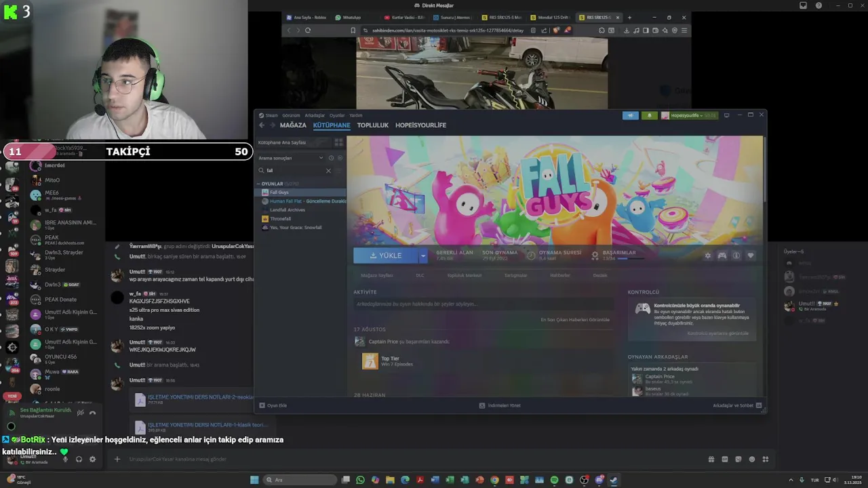Click the green Steam notifications bell
This screenshot has width=868, height=488.
pyautogui.click(x=650, y=115)
